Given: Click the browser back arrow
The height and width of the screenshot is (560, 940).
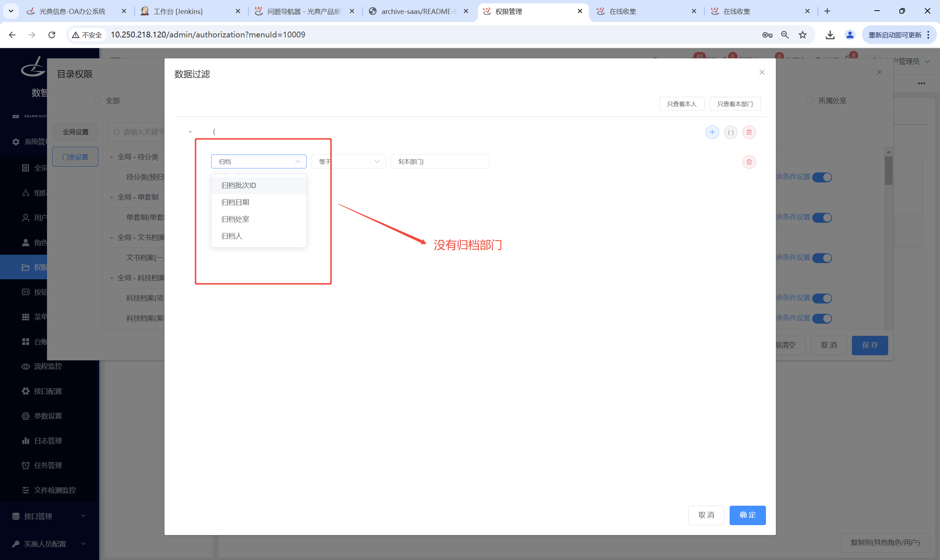Looking at the screenshot, I should pos(12,35).
